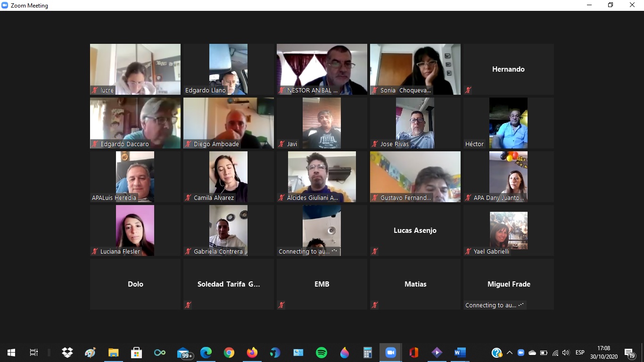Viewport: 644px width, 362px height.
Task: Open Mail app showing 99+ badge
Action: [x=184, y=353]
